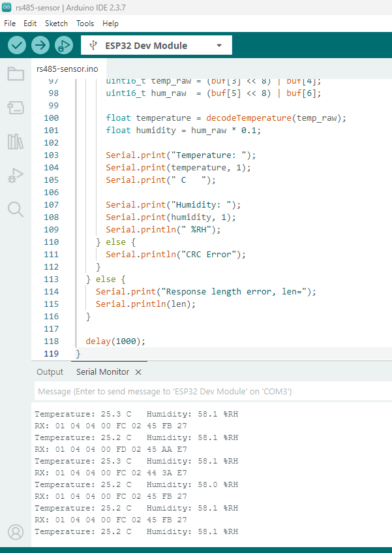
Task: Open the Sketch menu
Action: coord(56,24)
